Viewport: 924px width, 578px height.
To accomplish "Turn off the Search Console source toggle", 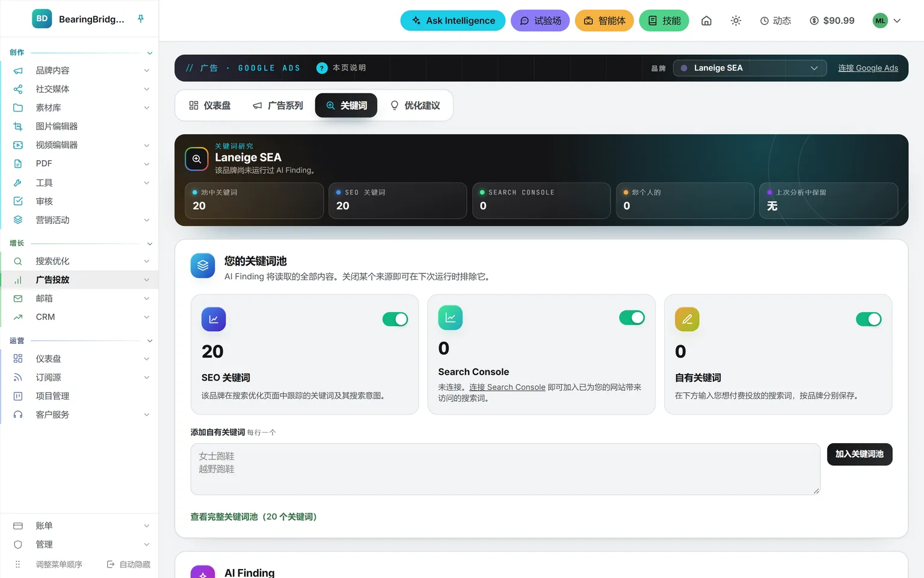I will click(632, 317).
